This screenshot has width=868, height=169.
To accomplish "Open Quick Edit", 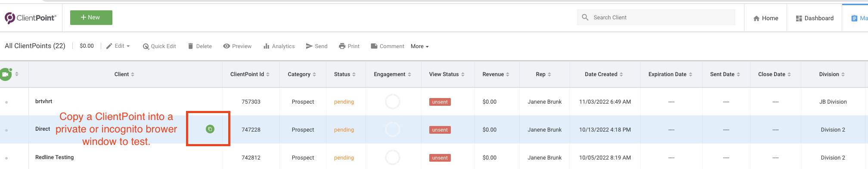I will point(159,46).
